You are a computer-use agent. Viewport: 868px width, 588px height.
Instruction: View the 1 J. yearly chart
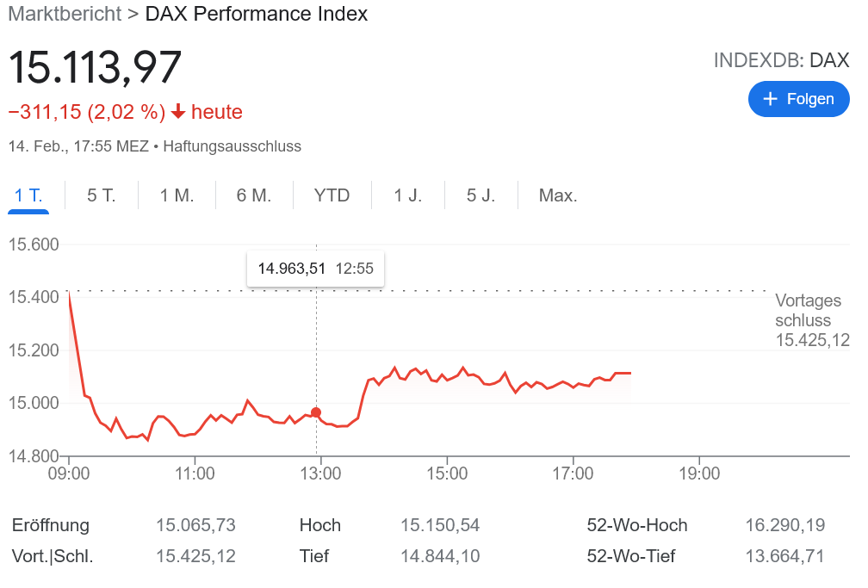pyautogui.click(x=407, y=195)
